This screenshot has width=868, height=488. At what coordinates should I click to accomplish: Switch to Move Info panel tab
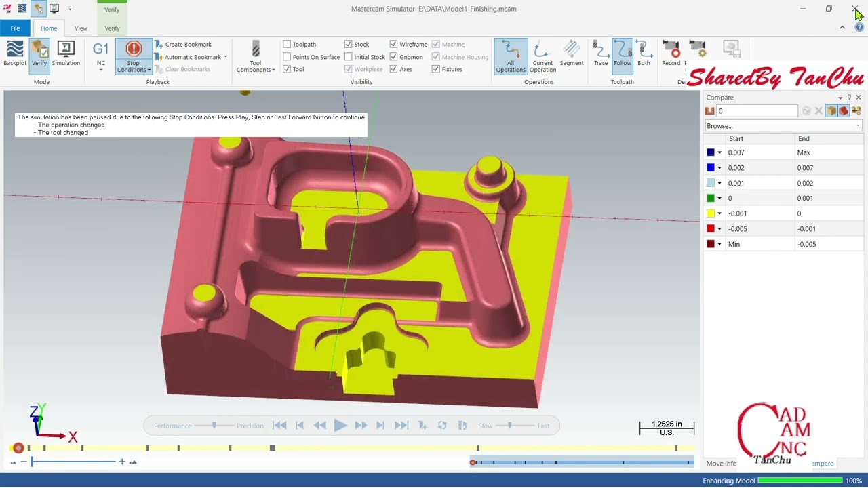(721, 464)
